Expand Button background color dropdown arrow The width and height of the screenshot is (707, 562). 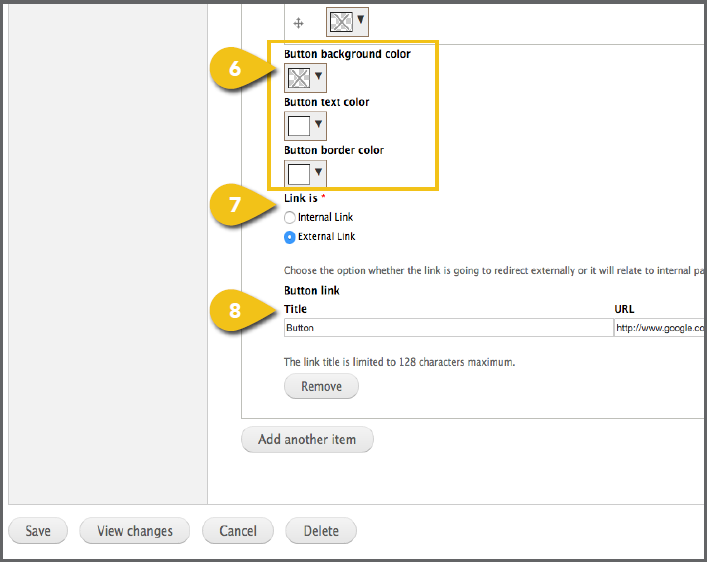coord(319,76)
